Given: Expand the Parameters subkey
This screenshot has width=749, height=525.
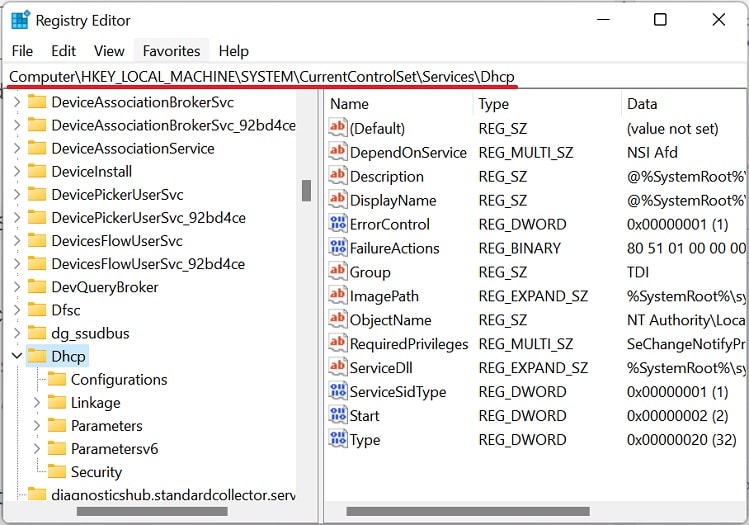Looking at the screenshot, I should click(x=37, y=425).
